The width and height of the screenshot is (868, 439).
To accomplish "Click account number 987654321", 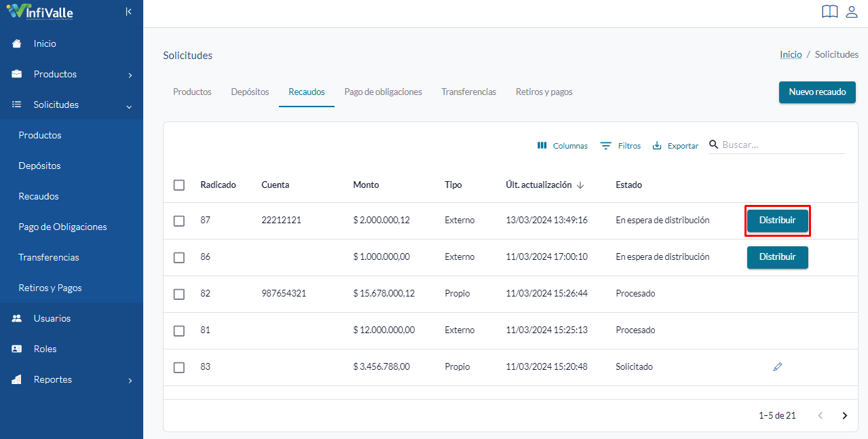I will (284, 294).
